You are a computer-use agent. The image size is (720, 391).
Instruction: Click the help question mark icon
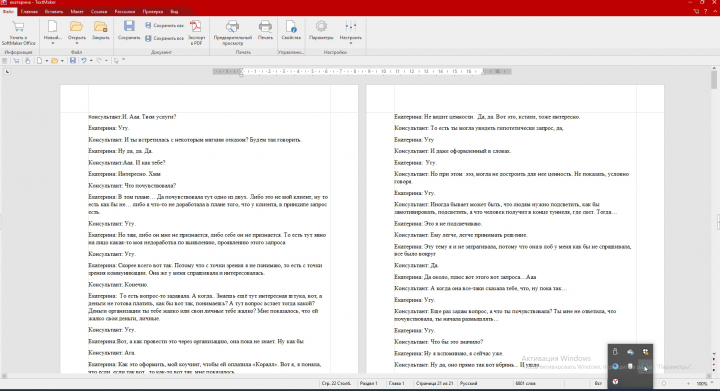click(706, 11)
